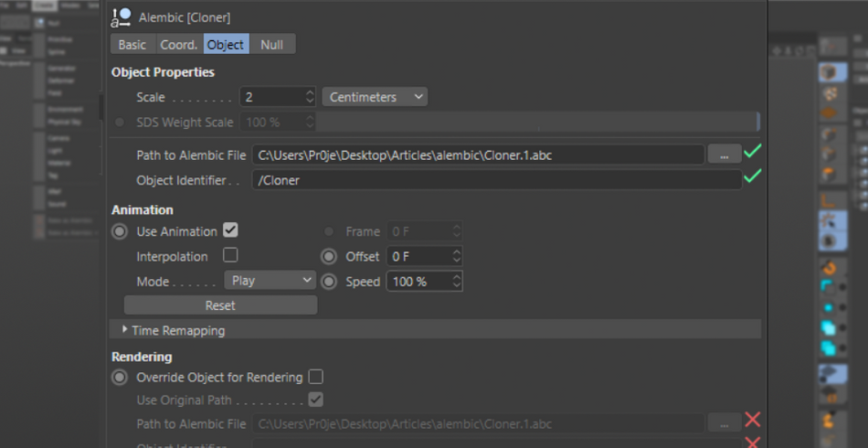Image resolution: width=868 pixels, height=448 pixels.
Task: Click the Offset stepper arrows
Action: pyautogui.click(x=457, y=256)
